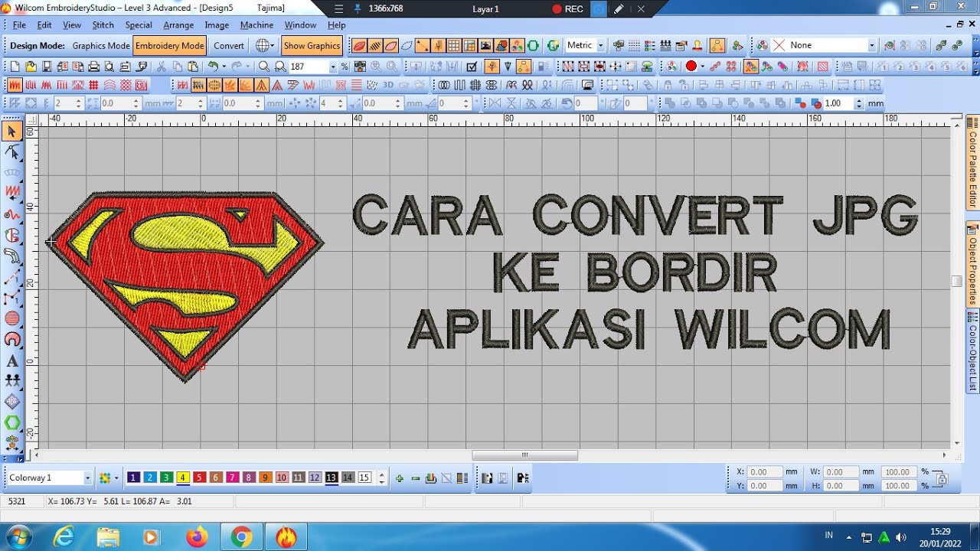Open Google Chrome from the taskbar

click(x=241, y=537)
